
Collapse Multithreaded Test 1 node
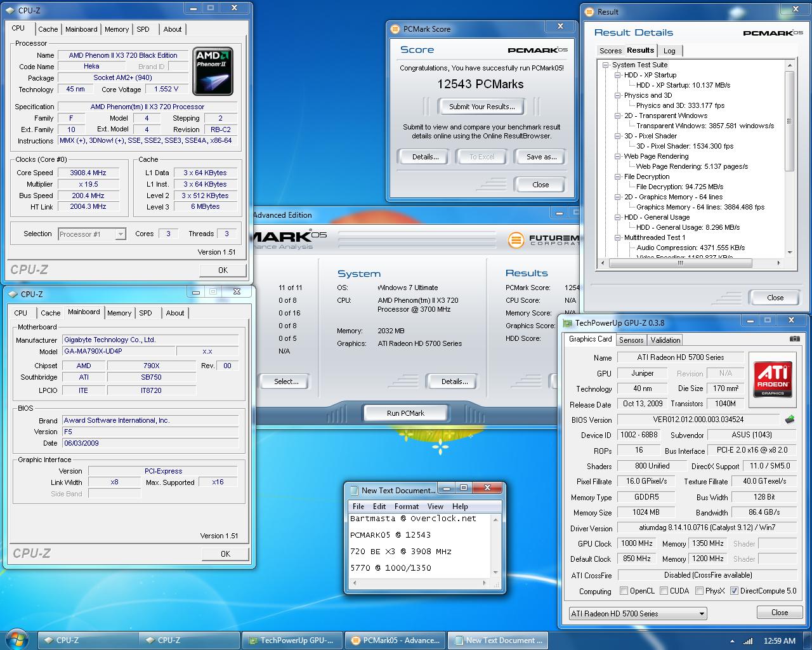(x=617, y=237)
